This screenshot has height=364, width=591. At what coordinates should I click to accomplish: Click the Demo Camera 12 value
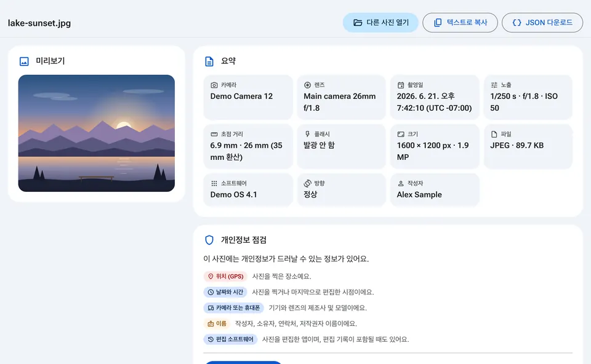(241, 97)
